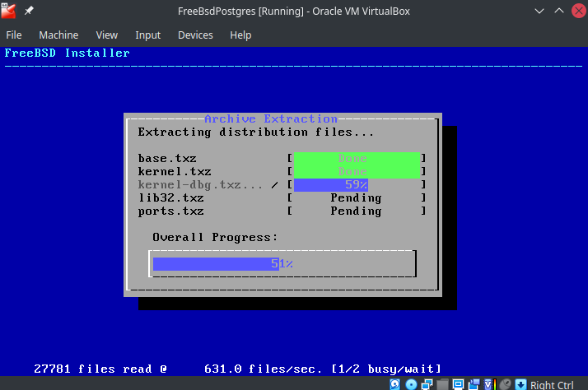Click the lib32.txz Pending status

click(x=356, y=197)
